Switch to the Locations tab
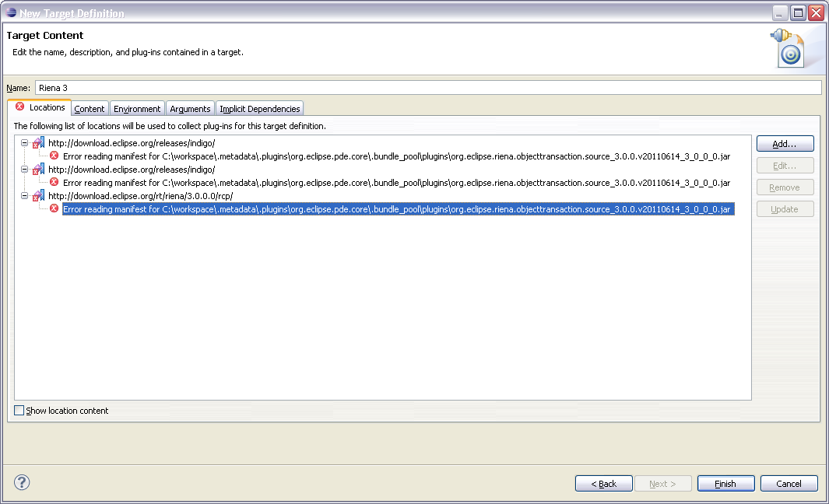The width and height of the screenshot is (829, 504). tap(40, 107)
